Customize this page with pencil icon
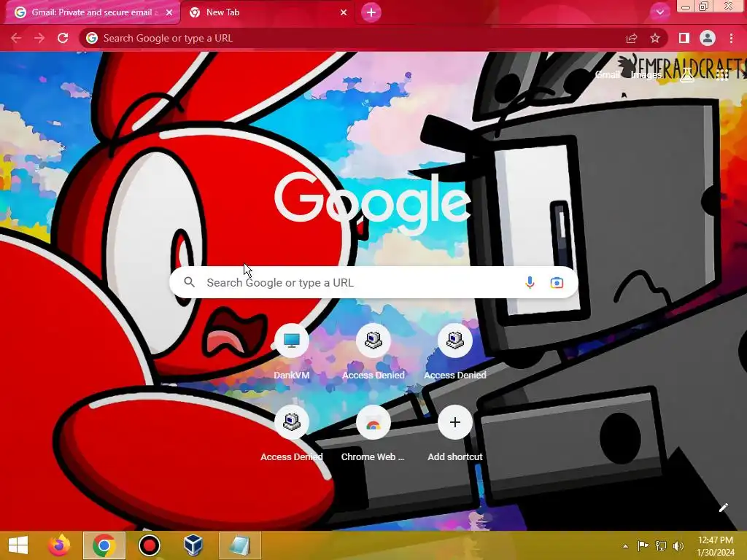Image resolution: width=747 pixels, height=560 pixels. (x=723, y=507)
